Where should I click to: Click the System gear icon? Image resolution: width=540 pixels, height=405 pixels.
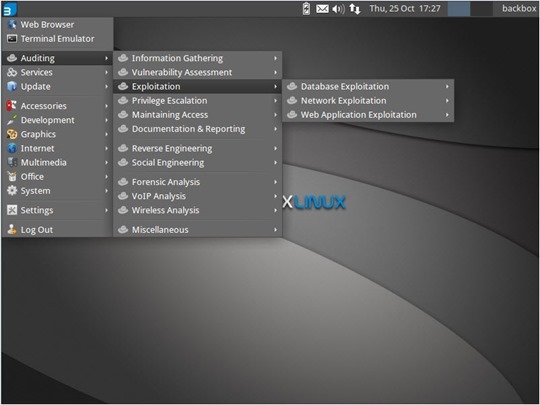pyautogui.click(x=12, y=190)
